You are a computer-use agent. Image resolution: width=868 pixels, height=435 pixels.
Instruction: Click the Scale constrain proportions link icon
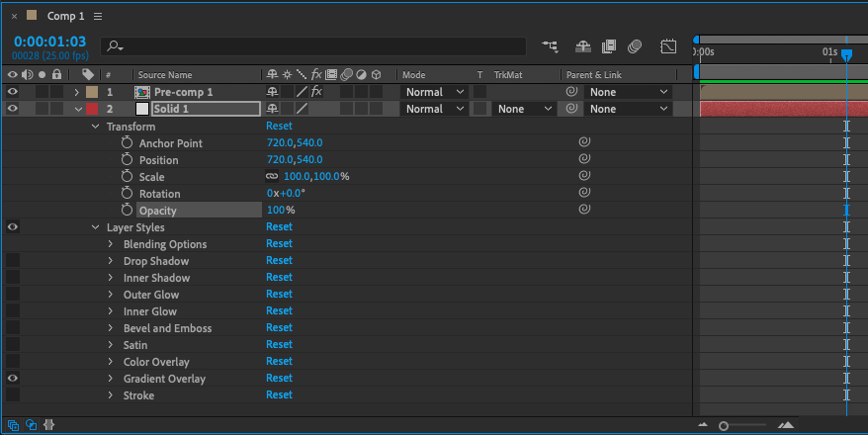(272, 177)
